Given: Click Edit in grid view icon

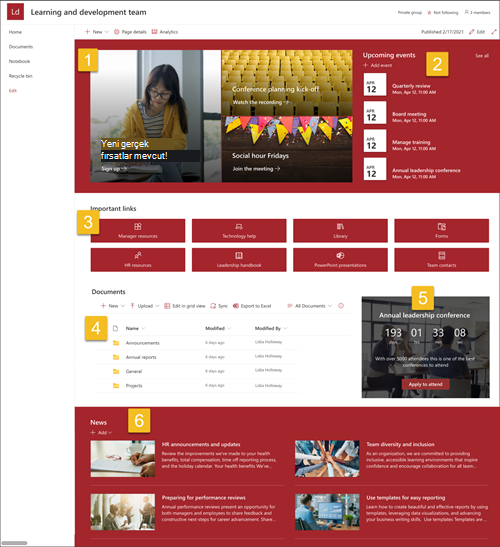Looking at the screenshot, I should pos(167,306).
